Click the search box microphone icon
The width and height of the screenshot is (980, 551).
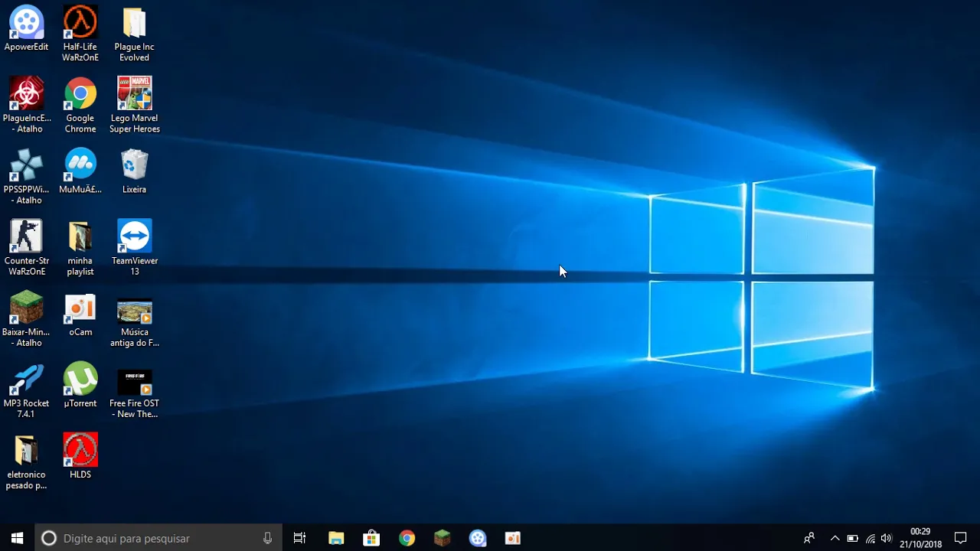267,538
